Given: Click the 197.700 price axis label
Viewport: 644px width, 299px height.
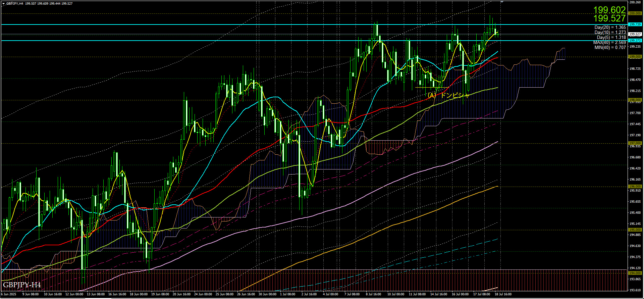Looking at the screenshot, I should point(635,113).
